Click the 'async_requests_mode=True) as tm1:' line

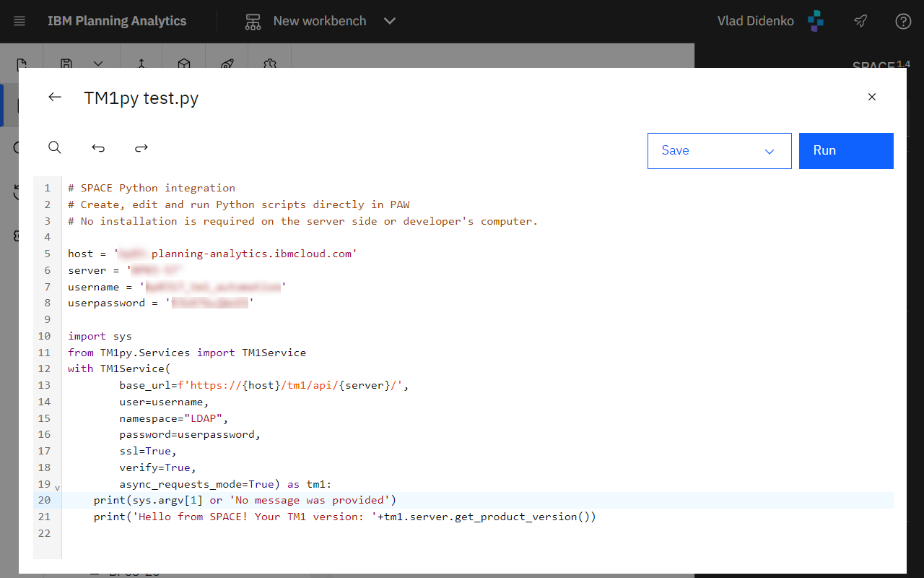[225, 484]
